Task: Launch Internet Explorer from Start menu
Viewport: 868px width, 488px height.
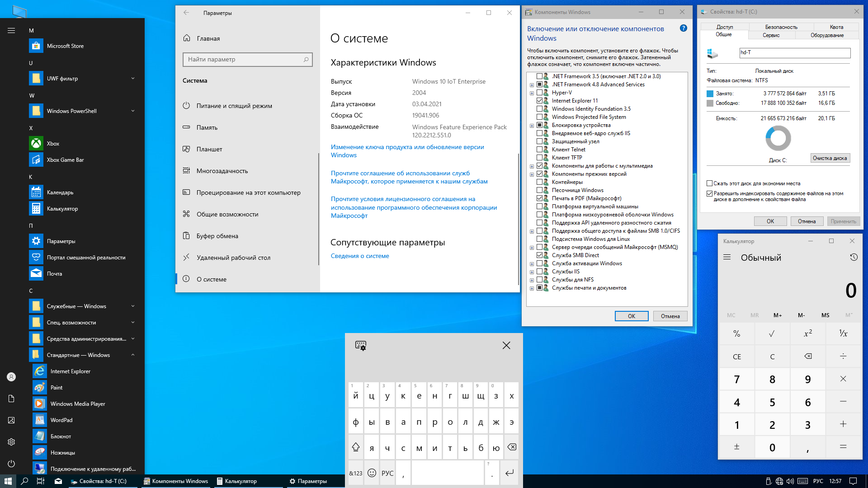Action: coord(84,371)
